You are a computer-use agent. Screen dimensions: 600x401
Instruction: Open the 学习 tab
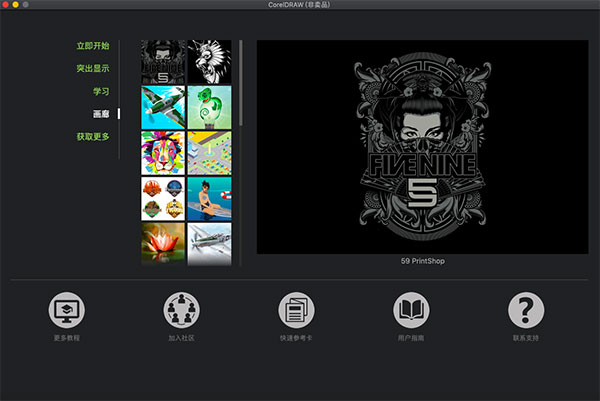(101, 91)
